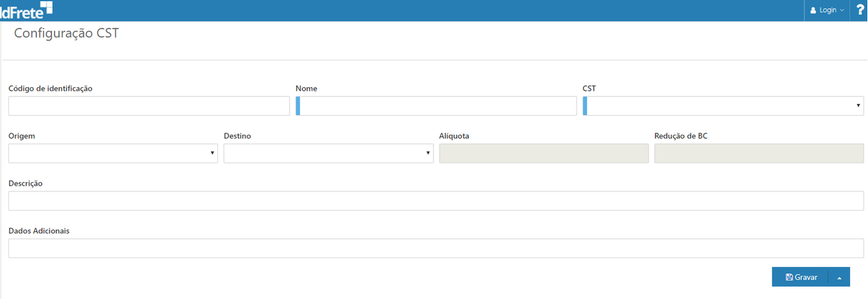
Task: Click the Configuração CST page heading
Action: tap(66, 33)
